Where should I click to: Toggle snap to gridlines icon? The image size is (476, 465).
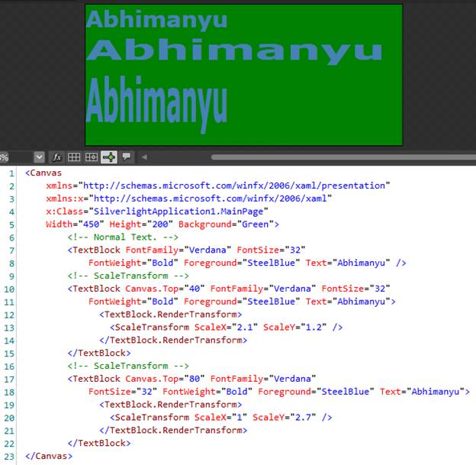click(91, 157)
